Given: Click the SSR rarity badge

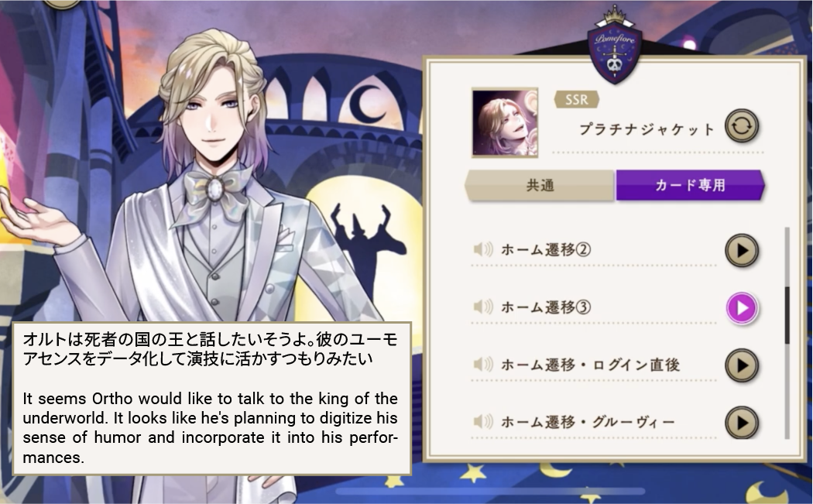Looking at the screenshot, I should 577,100.
